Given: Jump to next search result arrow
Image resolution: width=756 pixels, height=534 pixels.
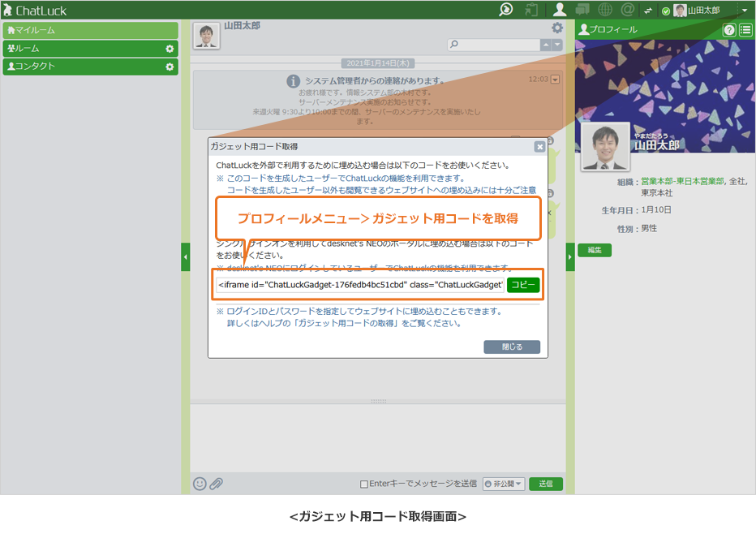Looking at the screenshot, I should coord(557,45).
